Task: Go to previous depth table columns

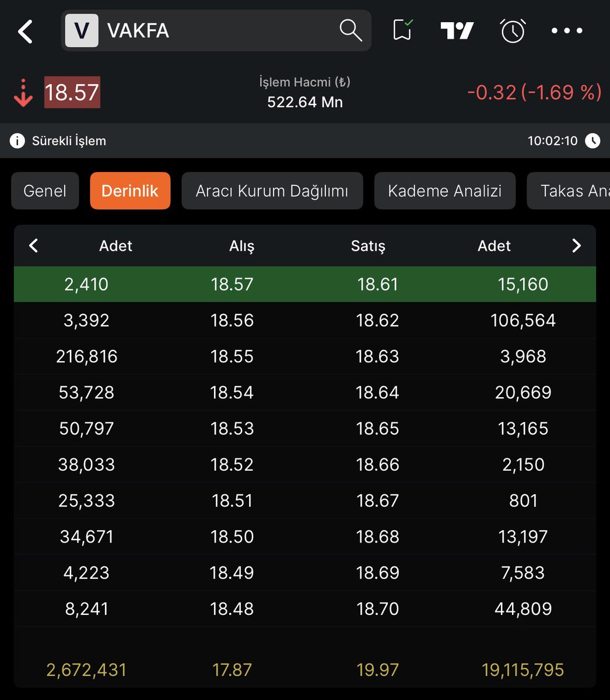Action: 33,246
